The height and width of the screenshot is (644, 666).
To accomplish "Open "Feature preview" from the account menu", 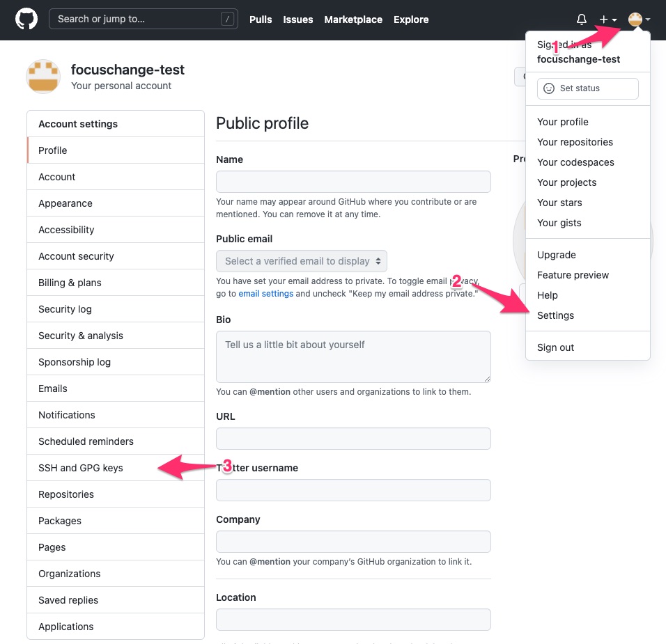I will [573, 275].
